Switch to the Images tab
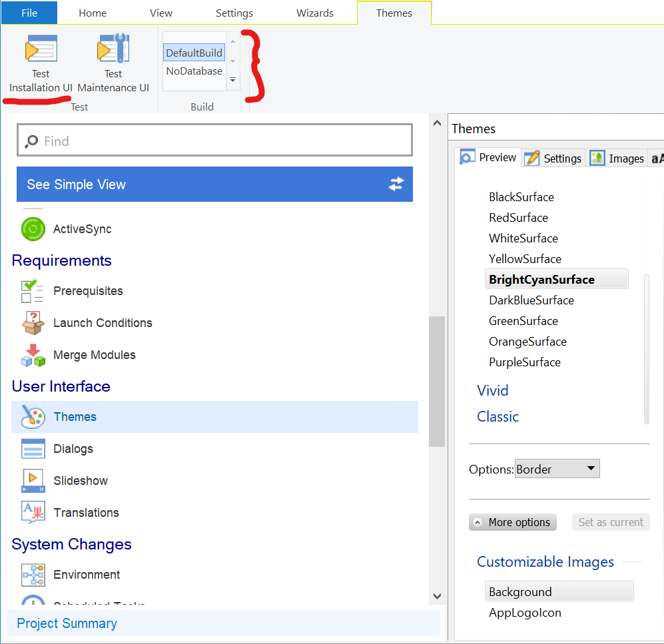The height and width of the screenshot is (644, 664). pos(617,158)
